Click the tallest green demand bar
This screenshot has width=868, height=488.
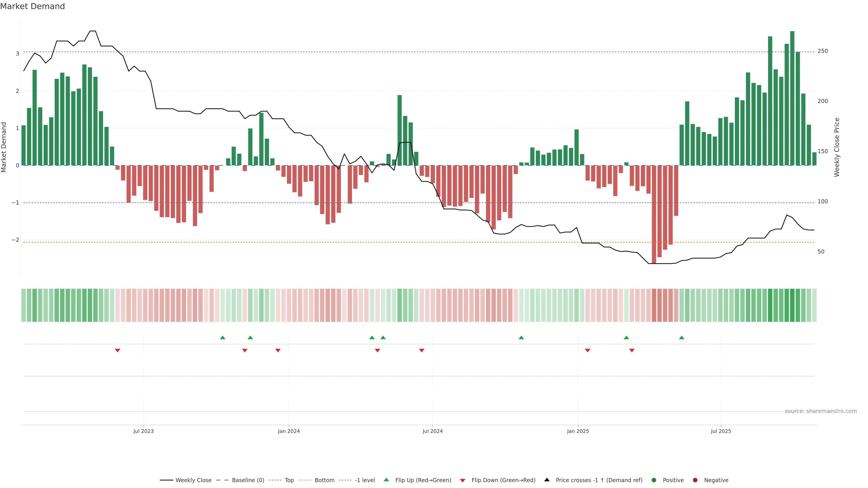tap(792, 98)
